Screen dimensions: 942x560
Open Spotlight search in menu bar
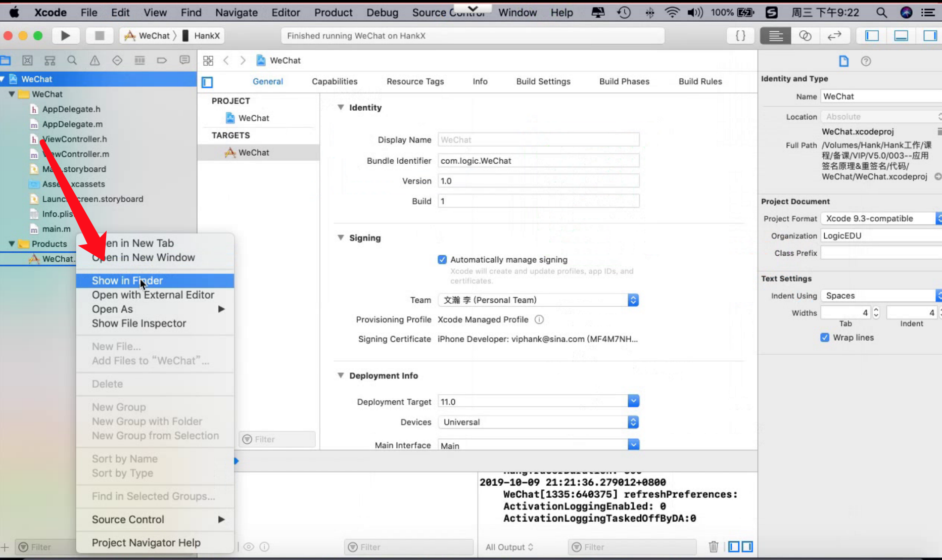pos(881,12)
